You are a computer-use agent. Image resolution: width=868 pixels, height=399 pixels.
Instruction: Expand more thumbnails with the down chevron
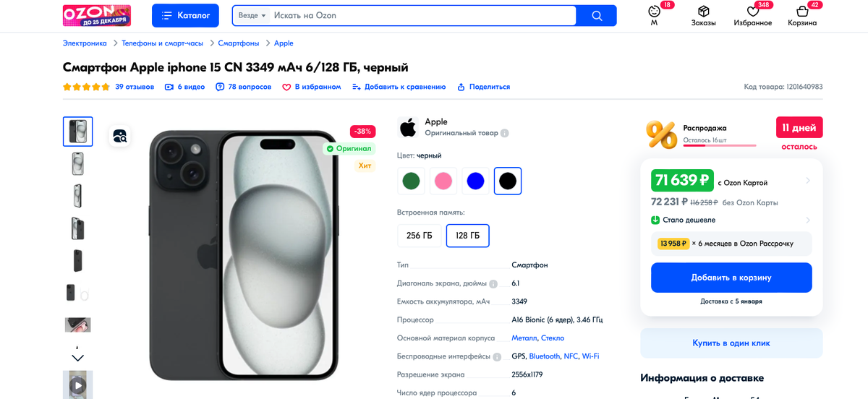click(x=77, y=358)
